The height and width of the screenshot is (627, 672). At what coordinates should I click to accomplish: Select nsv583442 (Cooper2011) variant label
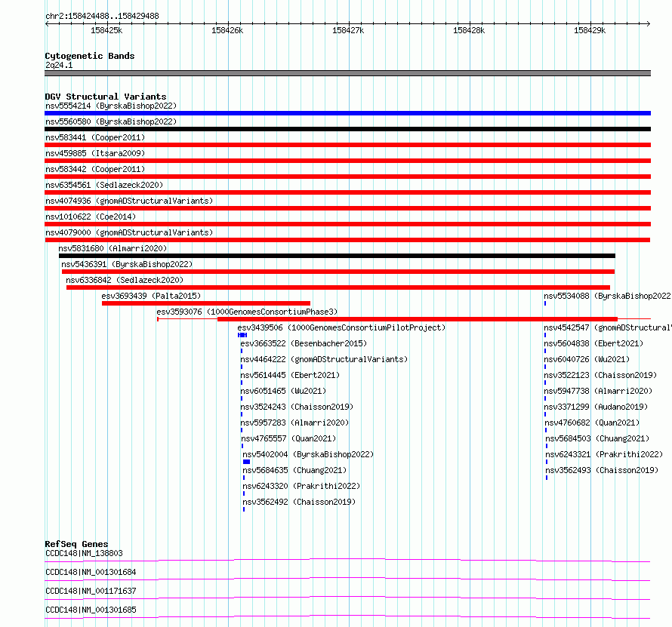click(x=95, y=169)
